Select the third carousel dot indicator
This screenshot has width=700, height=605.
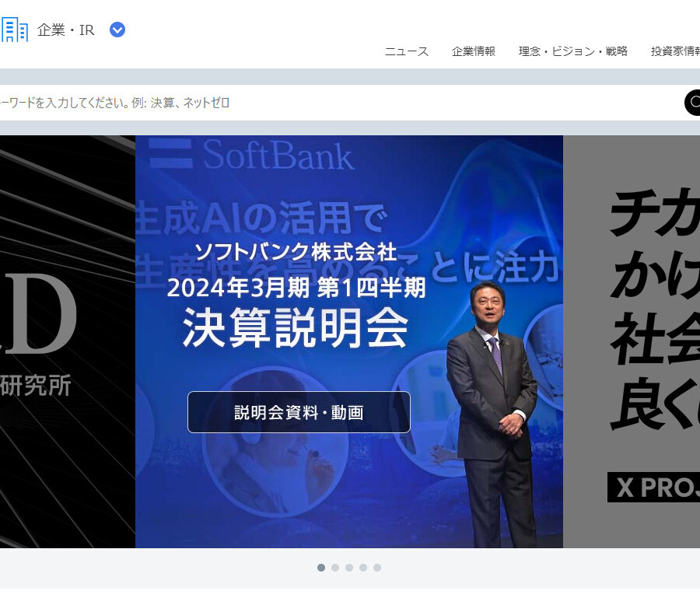click(x=349, y=568)
